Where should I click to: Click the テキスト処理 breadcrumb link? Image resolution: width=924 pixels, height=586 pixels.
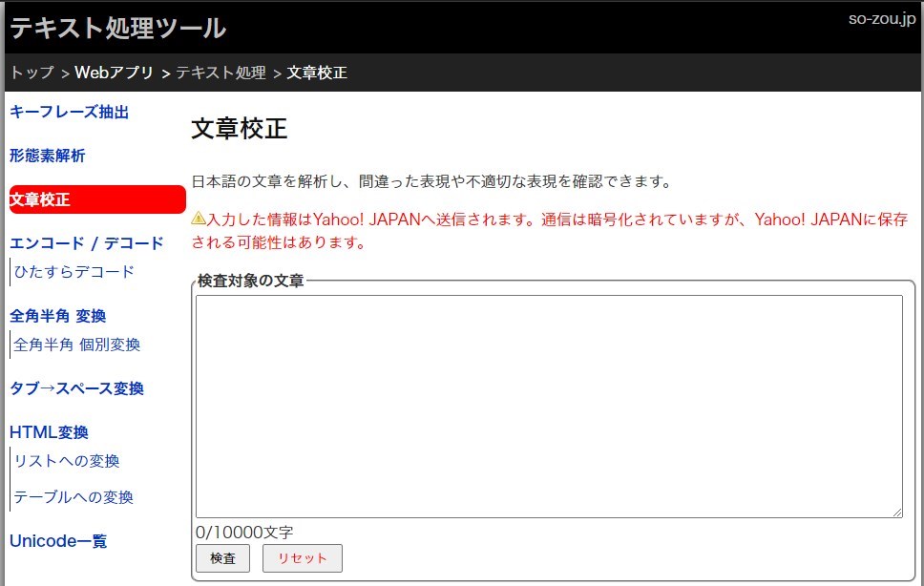pyautogui.click(x=220, y=73)
